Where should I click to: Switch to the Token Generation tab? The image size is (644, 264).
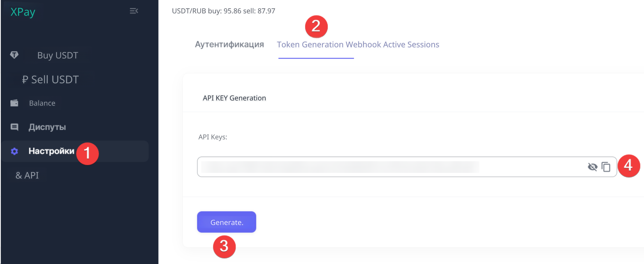point(310,44)
